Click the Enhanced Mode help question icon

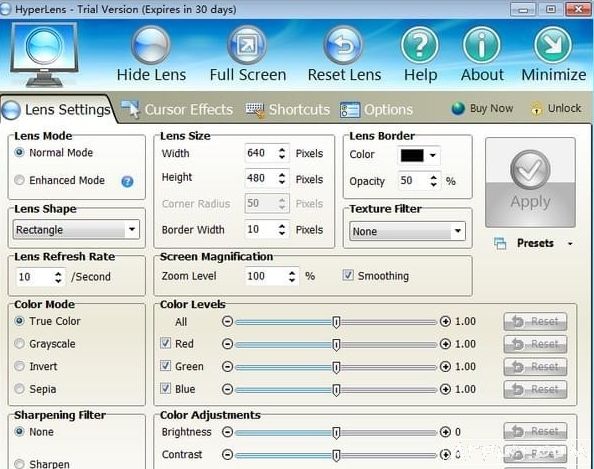pyautogui.click(x=127, y=182)
